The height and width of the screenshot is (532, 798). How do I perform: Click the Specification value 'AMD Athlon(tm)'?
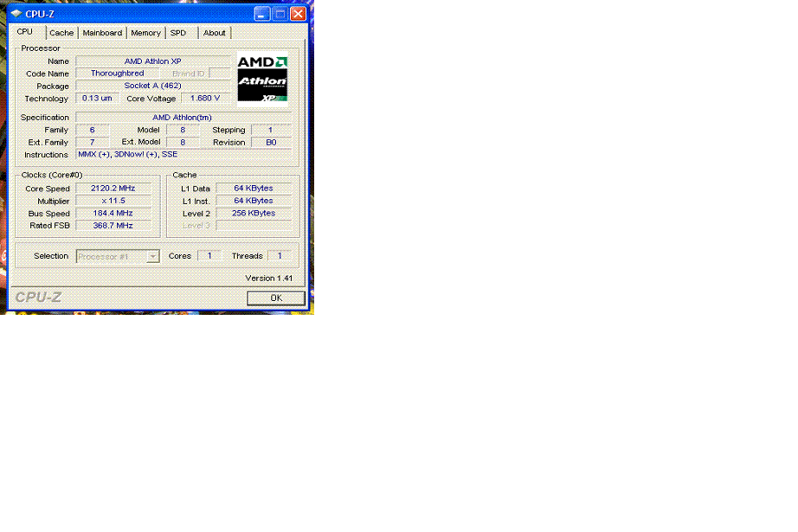[x=183, y=117]
